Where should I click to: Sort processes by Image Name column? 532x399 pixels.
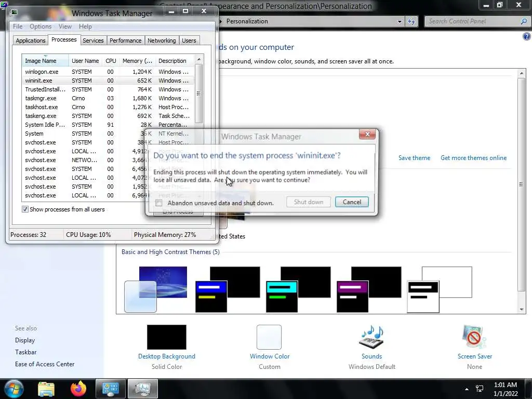pyautogui.click(x=46, y=61)
